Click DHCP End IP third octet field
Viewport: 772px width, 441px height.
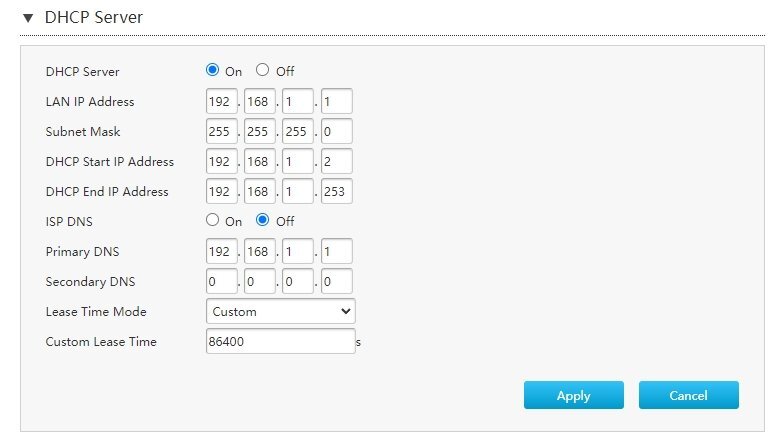click(x=298, y=191)
